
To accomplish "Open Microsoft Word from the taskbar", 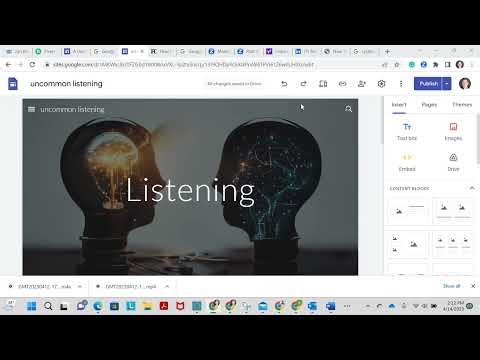I will point(331,306).
